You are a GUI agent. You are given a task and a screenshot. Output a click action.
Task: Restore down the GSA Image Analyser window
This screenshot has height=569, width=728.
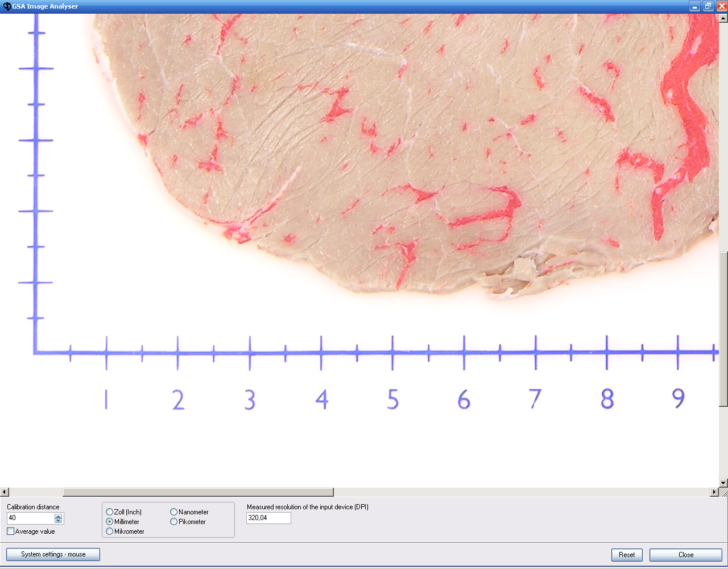708,6
